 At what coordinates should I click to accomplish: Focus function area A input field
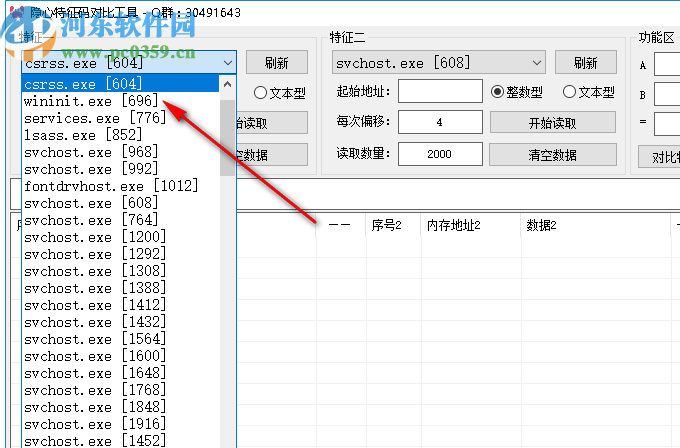click(667, 64)
